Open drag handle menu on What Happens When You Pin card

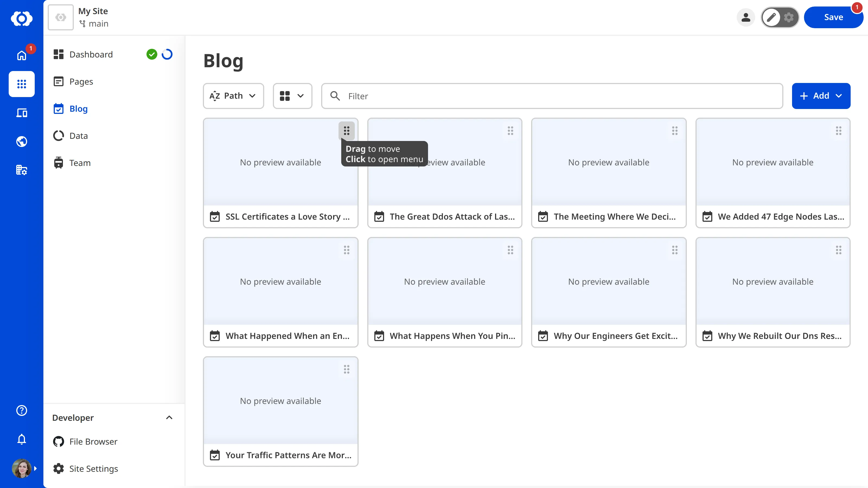pos(510,250)
